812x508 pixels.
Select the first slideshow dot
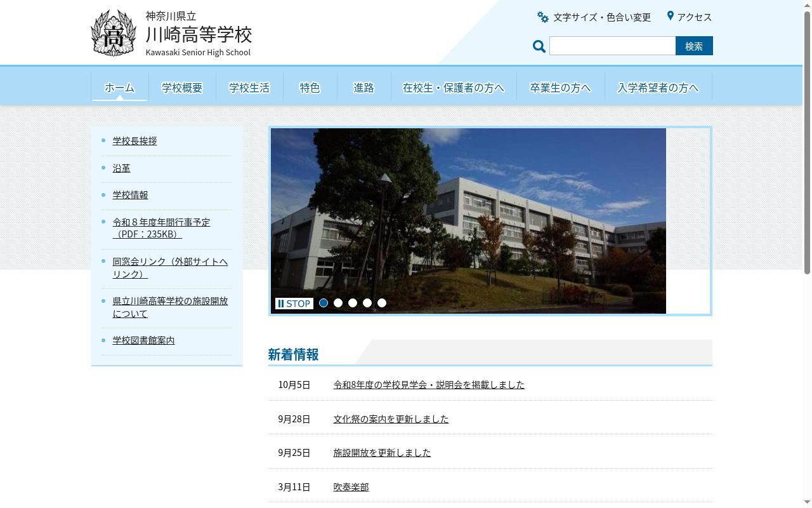(324, 303)
